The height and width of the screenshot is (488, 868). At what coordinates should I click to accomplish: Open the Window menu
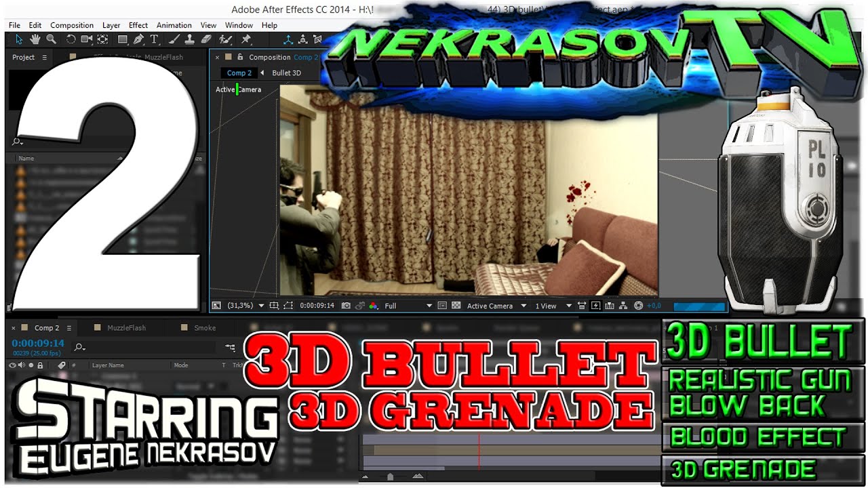point(239,25)
